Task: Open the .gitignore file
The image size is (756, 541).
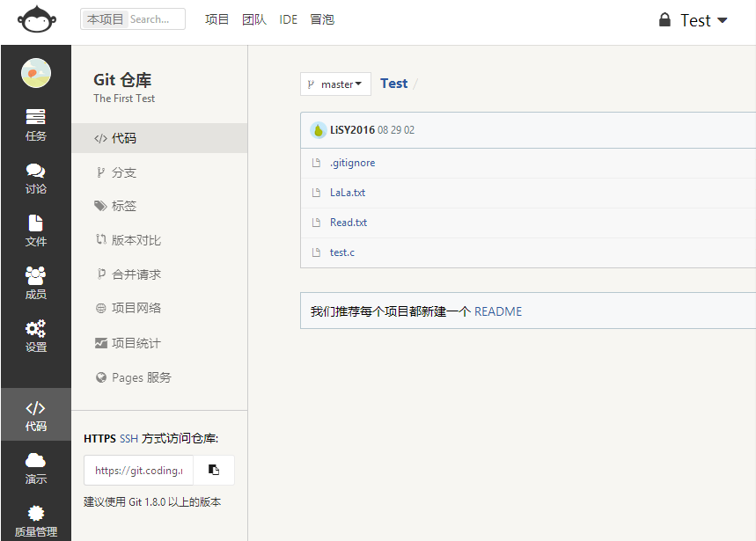Action: click(x=352, y=163)
